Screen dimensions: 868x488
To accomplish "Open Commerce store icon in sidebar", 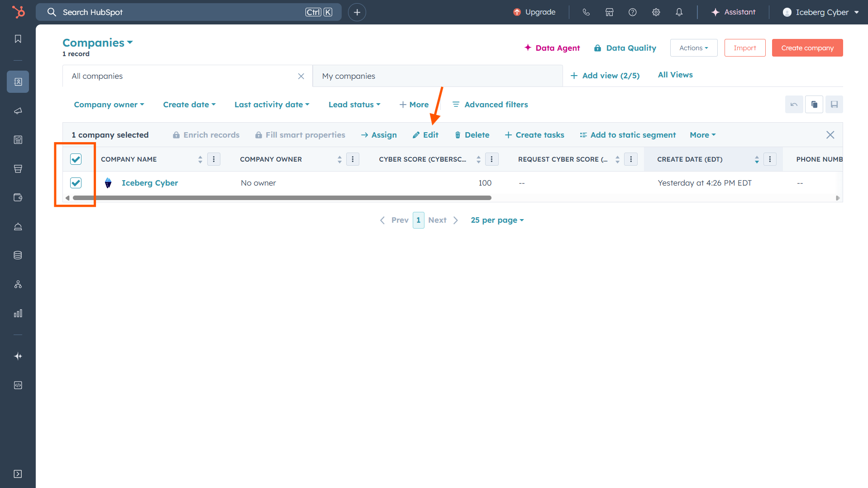I will pos(18,169).
